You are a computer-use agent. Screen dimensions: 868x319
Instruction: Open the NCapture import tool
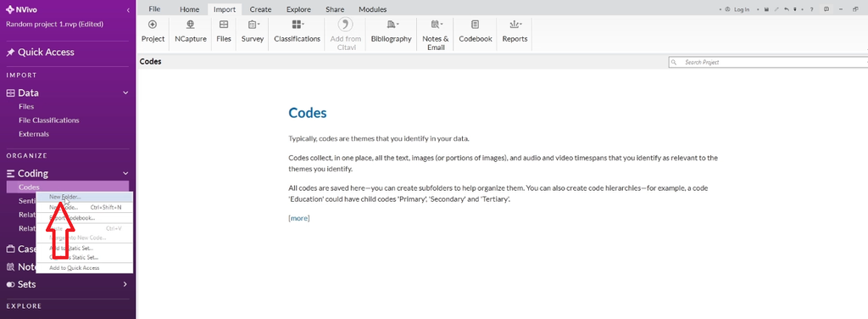[191, 32]
